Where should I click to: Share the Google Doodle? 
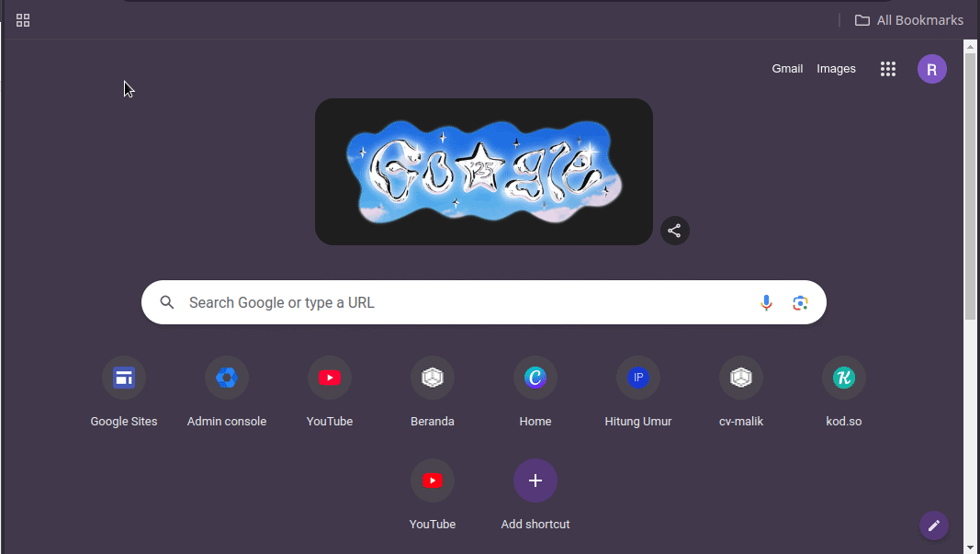pos(674,231)
